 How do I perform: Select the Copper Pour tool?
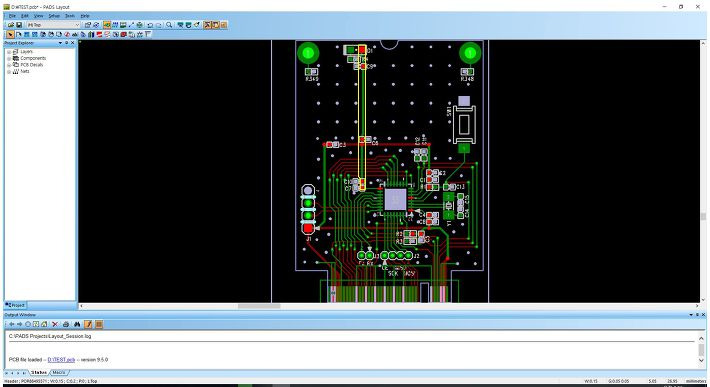(43, 34)
